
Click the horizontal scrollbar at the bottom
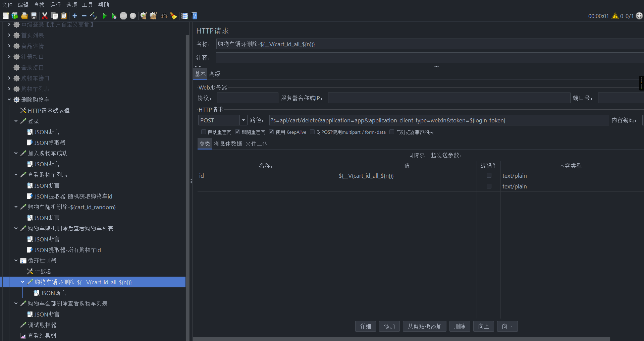tap(401, 339)
